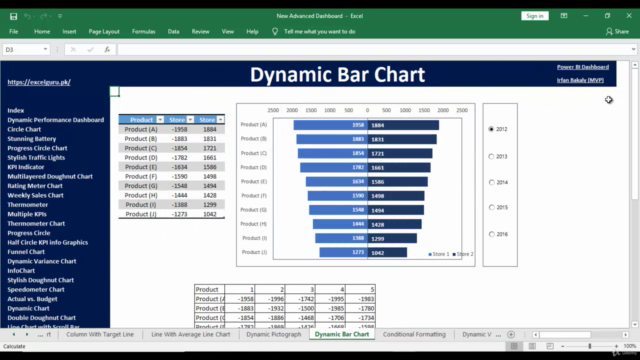Screen dimensions: 640x360
Task: Select the 2014 radio button
Action: (491, 182)
